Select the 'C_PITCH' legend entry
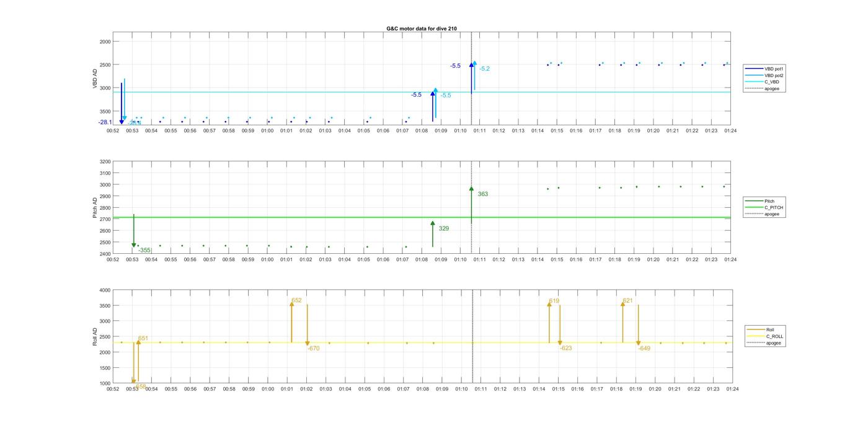This screenshot has height=430, width=868. [x=764, y=208]
